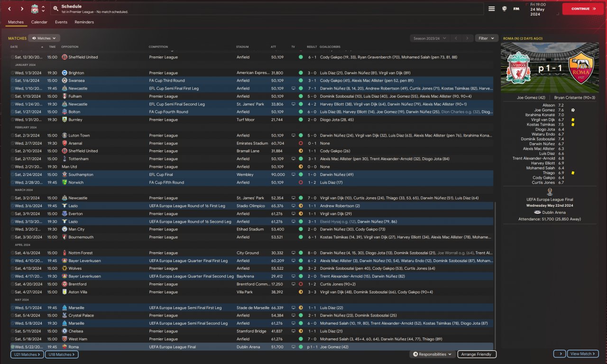Click Alisson in the player ratings list
This screenshot has height=364, width=607.
[x=549, y=105]
